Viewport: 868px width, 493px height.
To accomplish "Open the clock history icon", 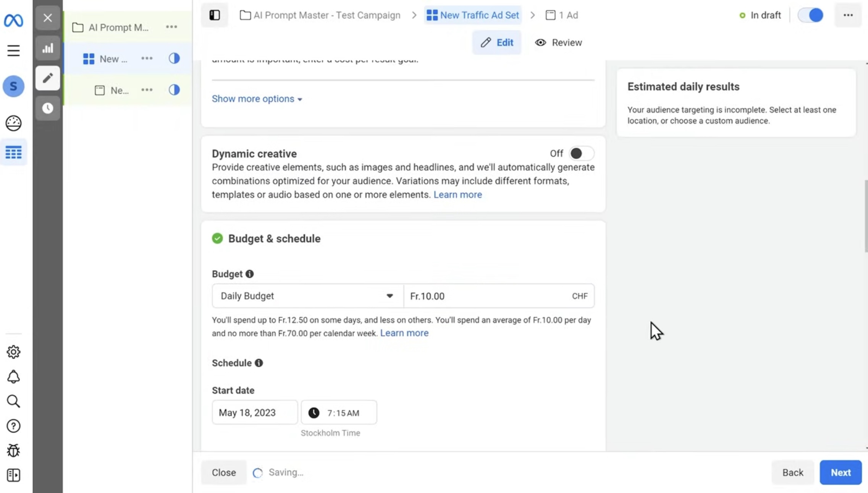I will 48,108.
